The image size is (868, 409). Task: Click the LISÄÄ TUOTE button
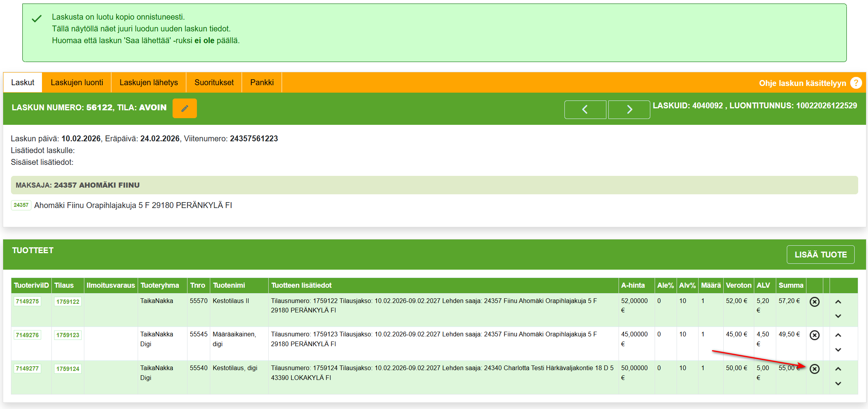(x=820, y=255)
